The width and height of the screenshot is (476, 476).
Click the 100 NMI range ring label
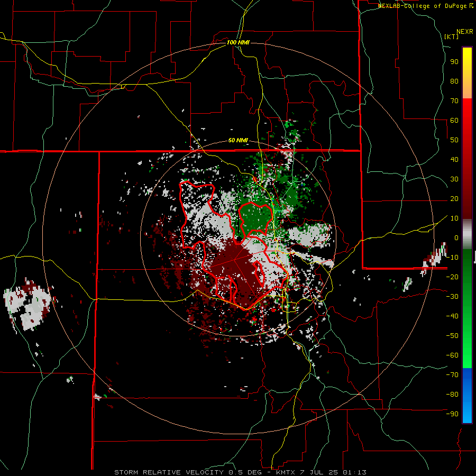238,42
